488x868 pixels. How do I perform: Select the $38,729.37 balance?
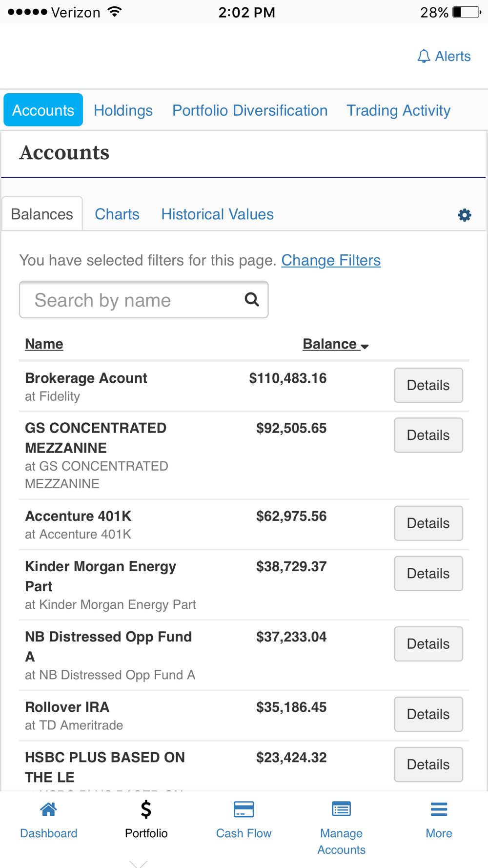(291, 566)
